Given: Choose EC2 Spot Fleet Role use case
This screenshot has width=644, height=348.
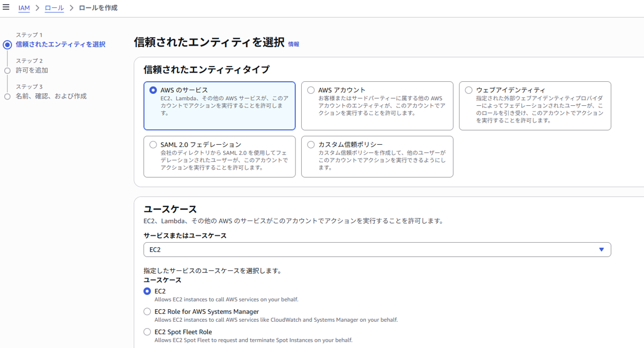Looking at the screenshot, I should pyautogui.click(x=147, y=332).
